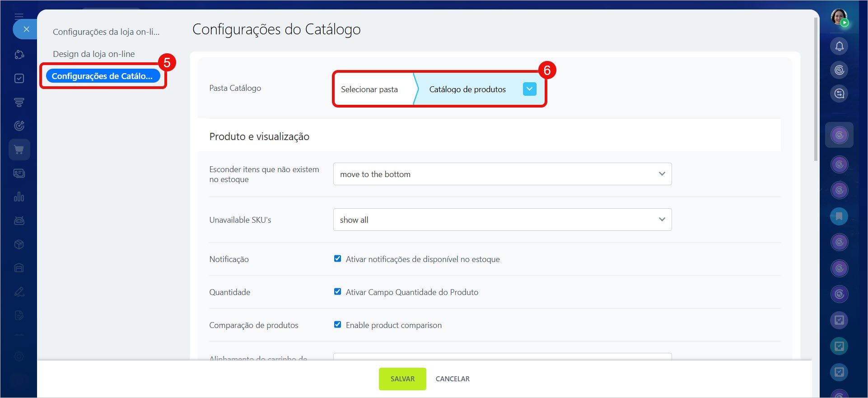868x398 pixels.
Task: Open the bar chart analytics icon
Action: pyautogui.click(x=19, y=197)
